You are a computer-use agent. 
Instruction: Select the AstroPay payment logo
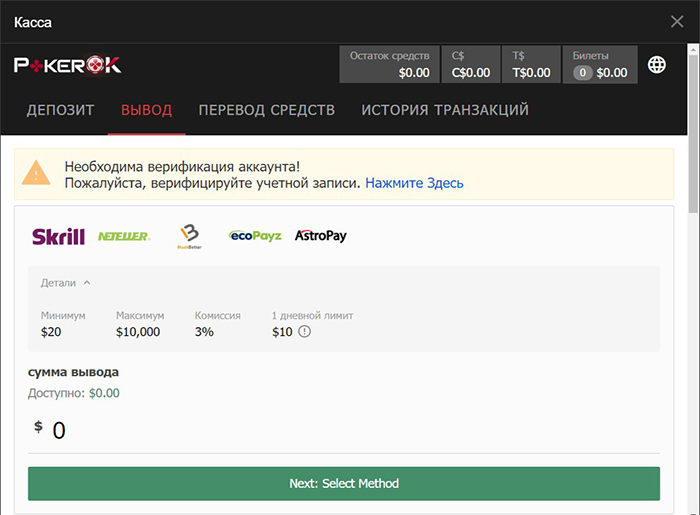click(321, 236)
